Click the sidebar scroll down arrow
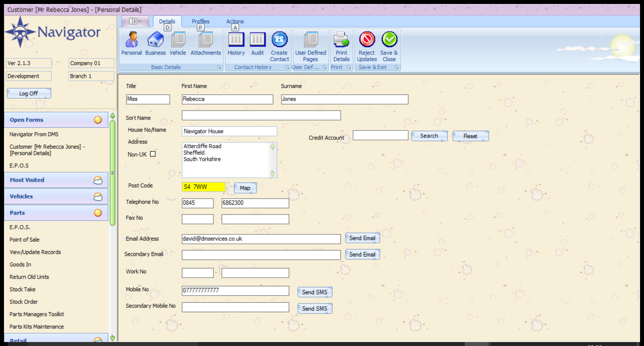The image size is (644, 346). 113,338
